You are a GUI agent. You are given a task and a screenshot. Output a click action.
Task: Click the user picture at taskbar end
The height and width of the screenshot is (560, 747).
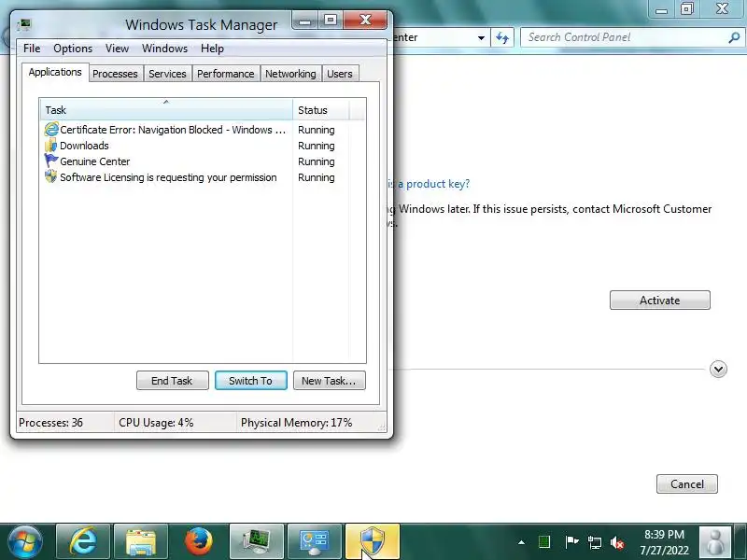click(x=714, y=542)
